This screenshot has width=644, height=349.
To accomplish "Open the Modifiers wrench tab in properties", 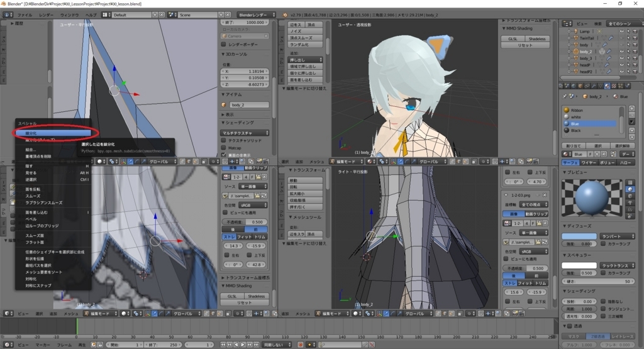I will click(594, 86).
